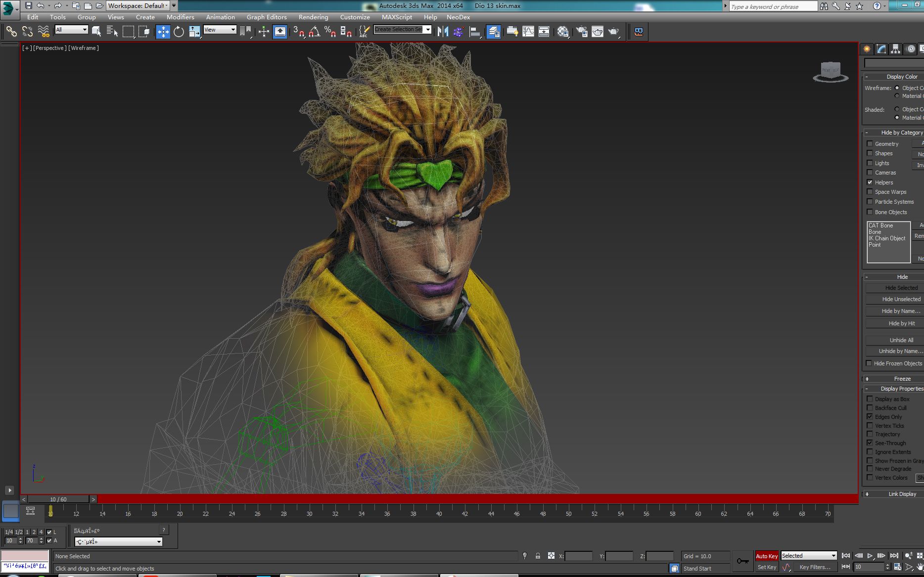Viewport: 924px width, 577px height.
Task: Open the Manage Layers icon
Action: [493, 32]
